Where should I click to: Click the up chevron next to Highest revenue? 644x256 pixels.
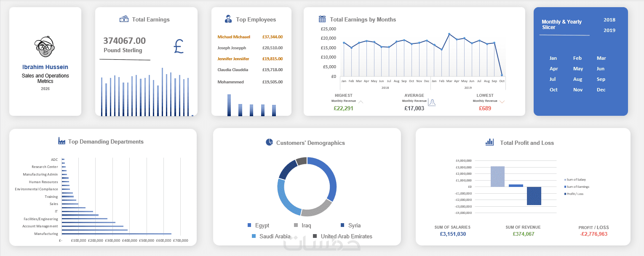361,102
